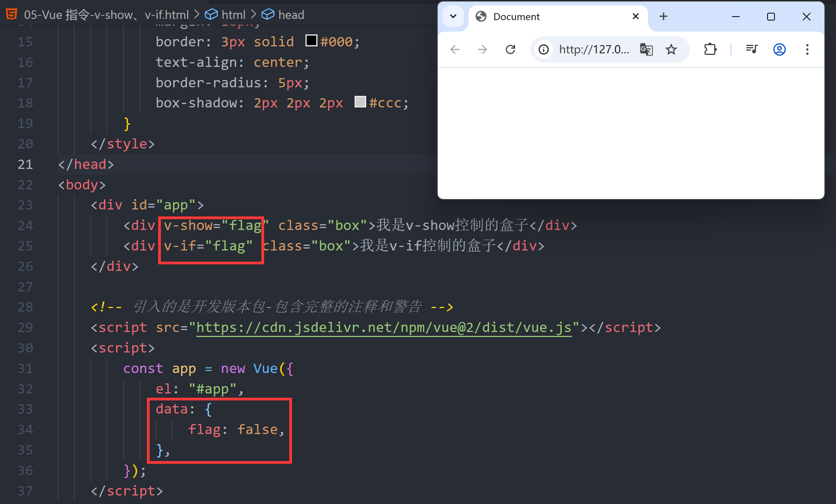The height and width of the screenshot is (504, 836).
Task: Click line number 34 in the gutter
Action: point(25,429)
